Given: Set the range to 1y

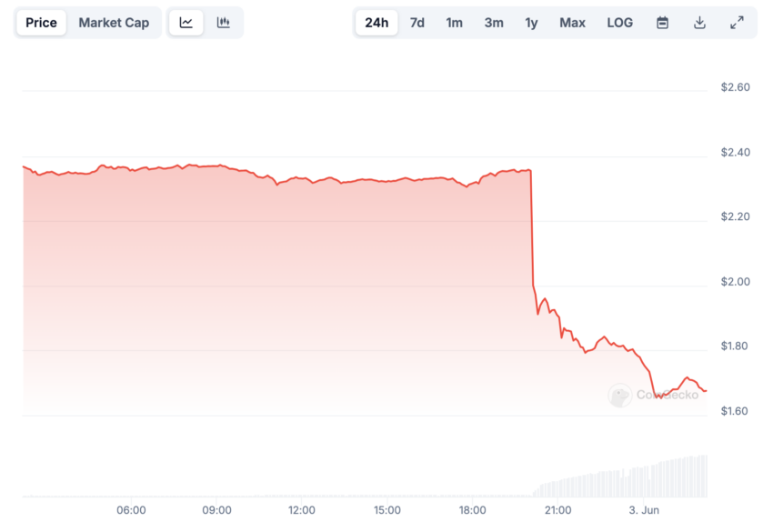Looking at the screenshot, I should pyautogui.click(x=531, y=23).
